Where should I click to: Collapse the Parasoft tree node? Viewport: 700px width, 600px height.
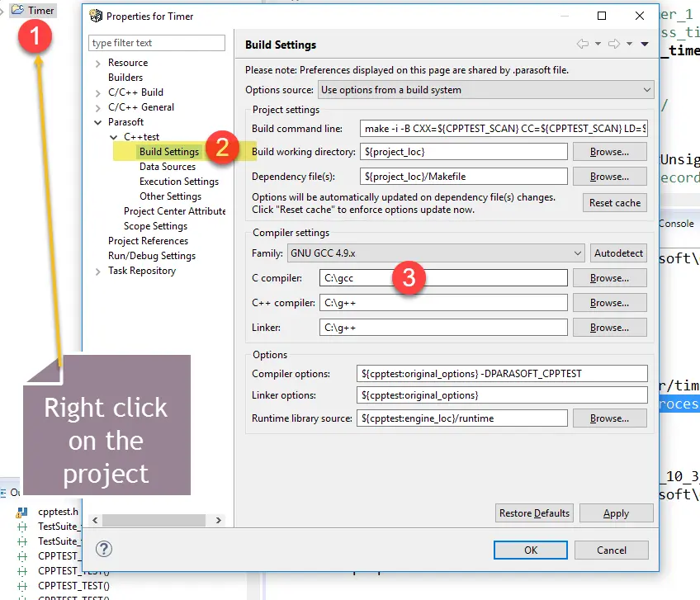tap(97, 122)
